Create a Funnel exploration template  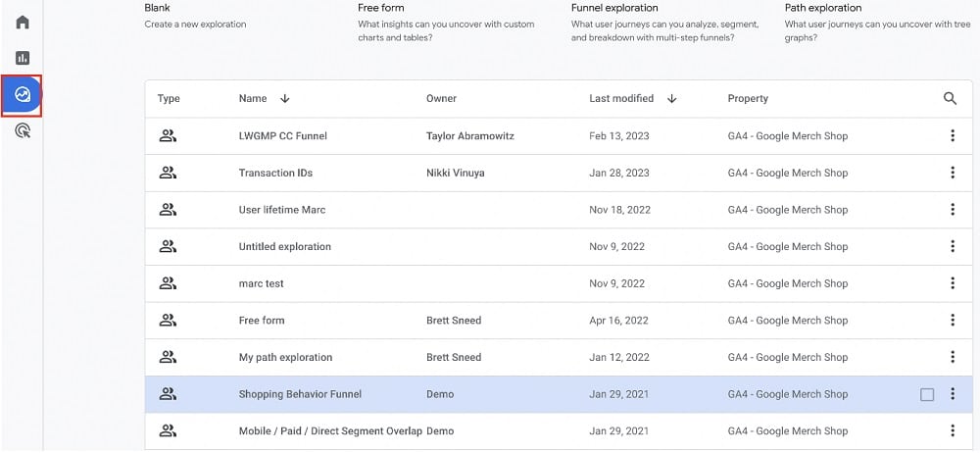[614, 8]
